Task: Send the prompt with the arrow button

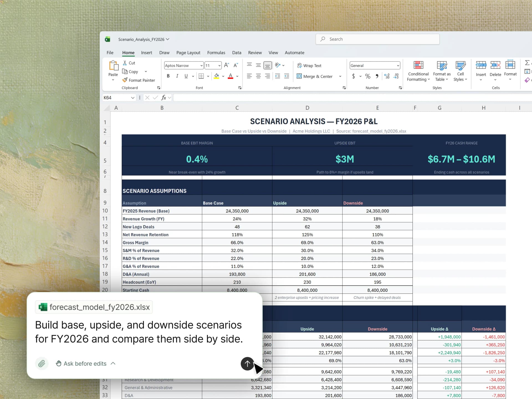Action: 247,364
